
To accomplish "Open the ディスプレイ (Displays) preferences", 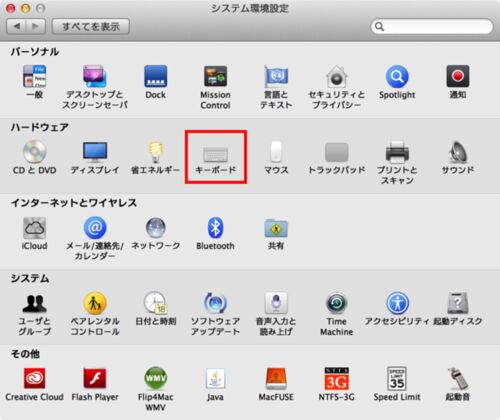I will point(95,158).
